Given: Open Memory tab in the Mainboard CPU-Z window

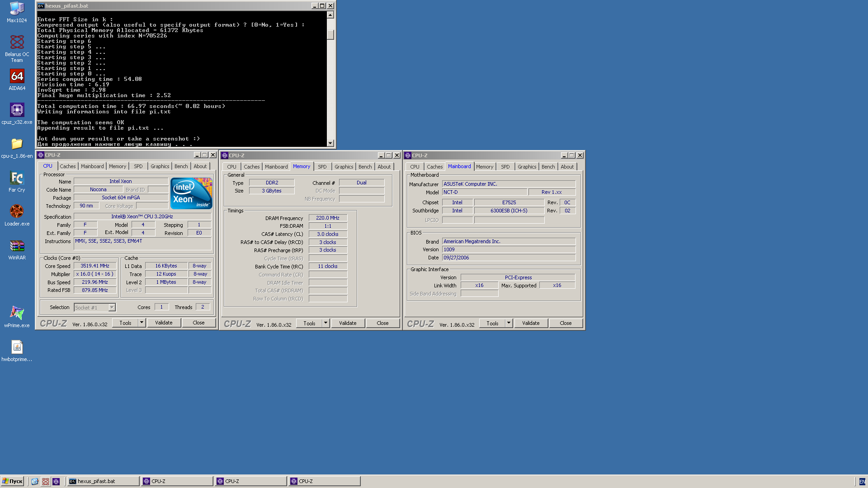Looking at the screenshot, I should 485,167.
